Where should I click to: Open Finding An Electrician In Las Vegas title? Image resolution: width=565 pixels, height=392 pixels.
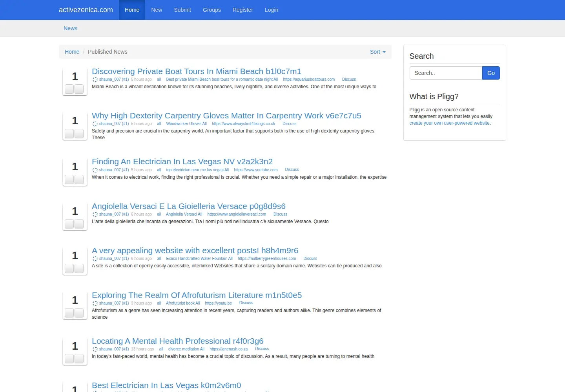coord(182,162)
